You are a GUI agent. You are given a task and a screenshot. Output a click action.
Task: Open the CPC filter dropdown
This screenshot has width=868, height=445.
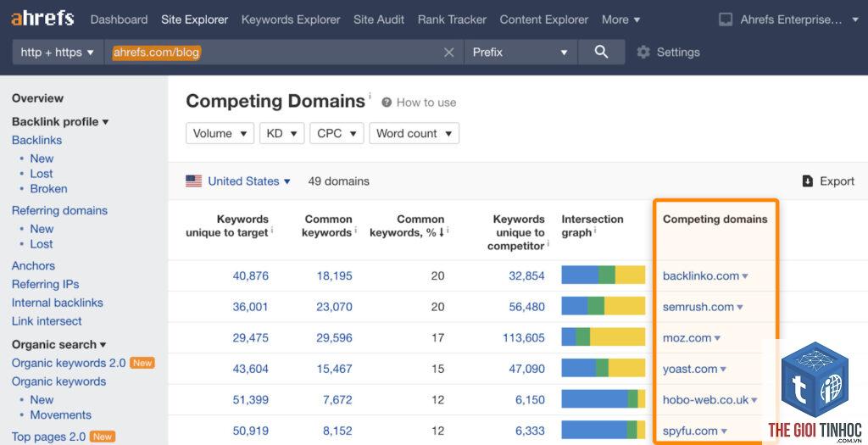[337, 133]
